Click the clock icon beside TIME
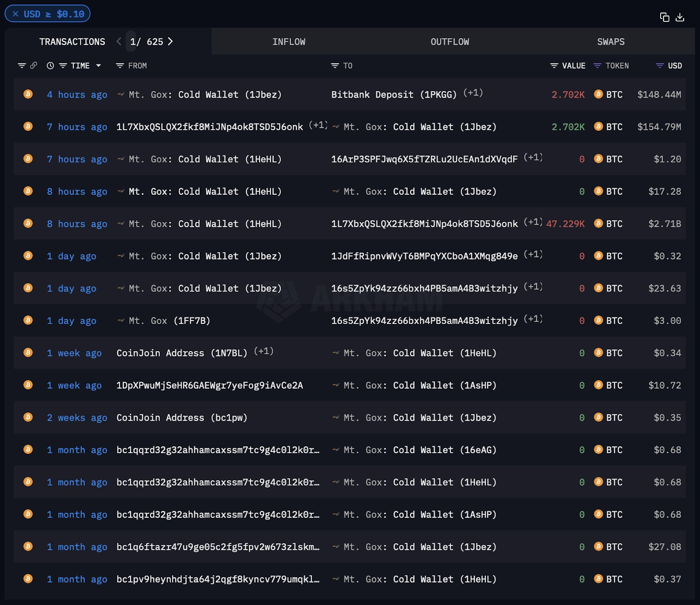 (50, 66)
